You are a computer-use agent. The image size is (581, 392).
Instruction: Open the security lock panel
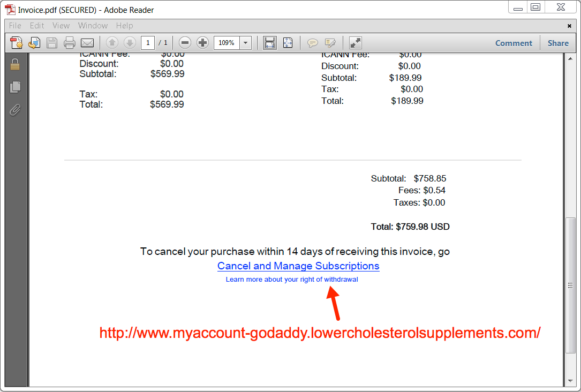pyautogui.click(x=15, y=64)
